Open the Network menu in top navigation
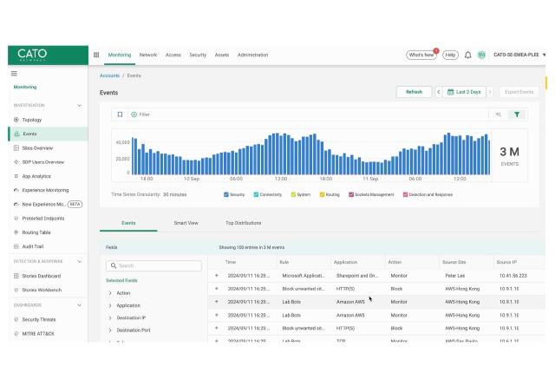 148,55
